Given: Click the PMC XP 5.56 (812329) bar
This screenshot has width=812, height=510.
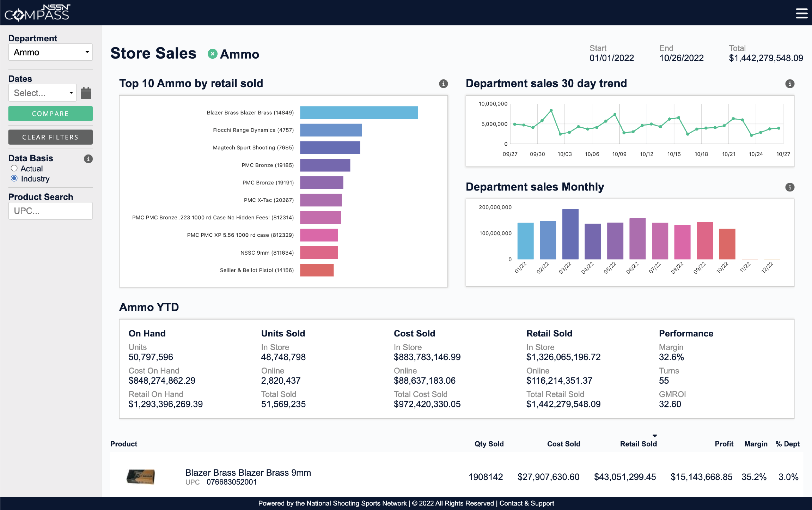Looking at the screenshot, I should click(x=319, y=235).
